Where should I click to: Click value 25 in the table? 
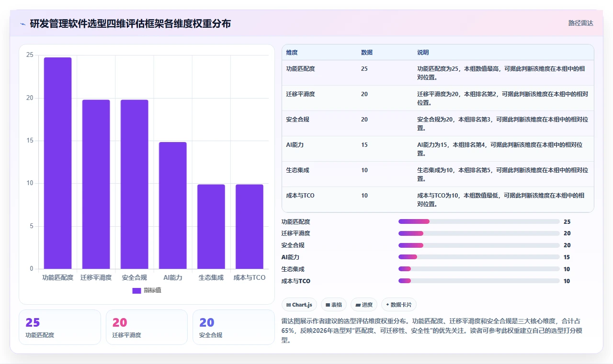(364, 69)
